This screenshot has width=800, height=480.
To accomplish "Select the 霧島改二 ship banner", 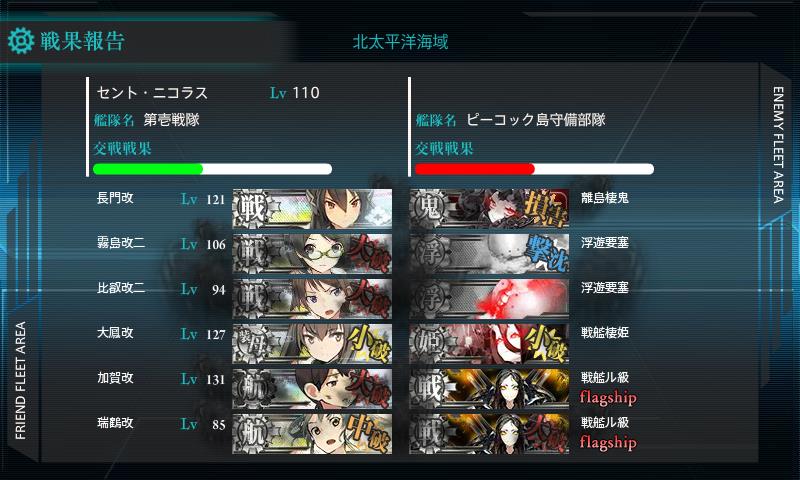I will [x=312, y=254].
